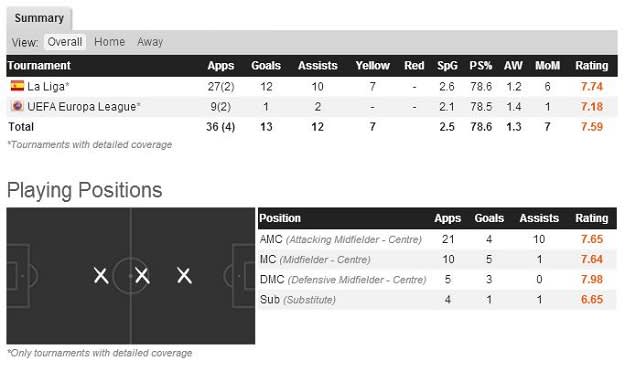Viewport: 625px width, 367px height.
Task: Select the center circle X marker on pitch
Action: click(142, 276)
